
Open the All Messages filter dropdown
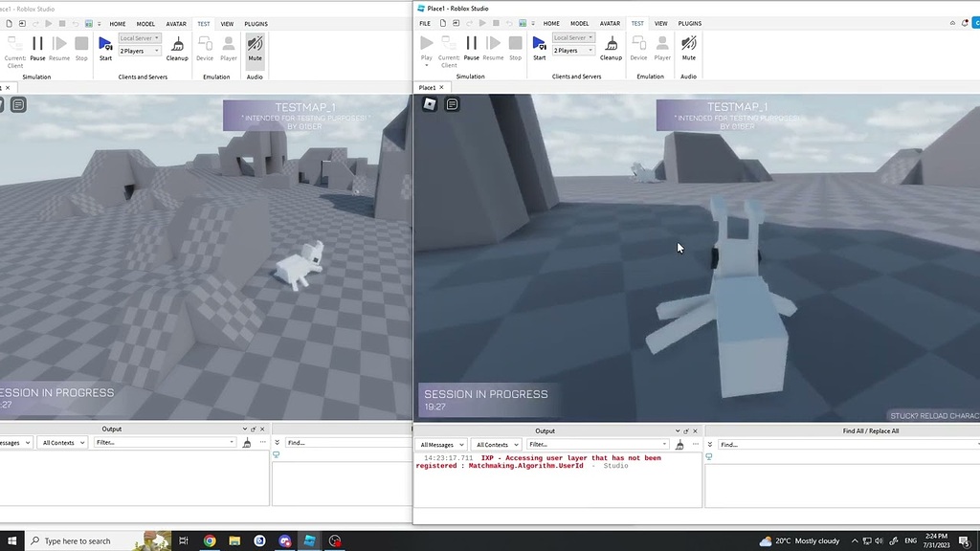[x=441, y=444]
